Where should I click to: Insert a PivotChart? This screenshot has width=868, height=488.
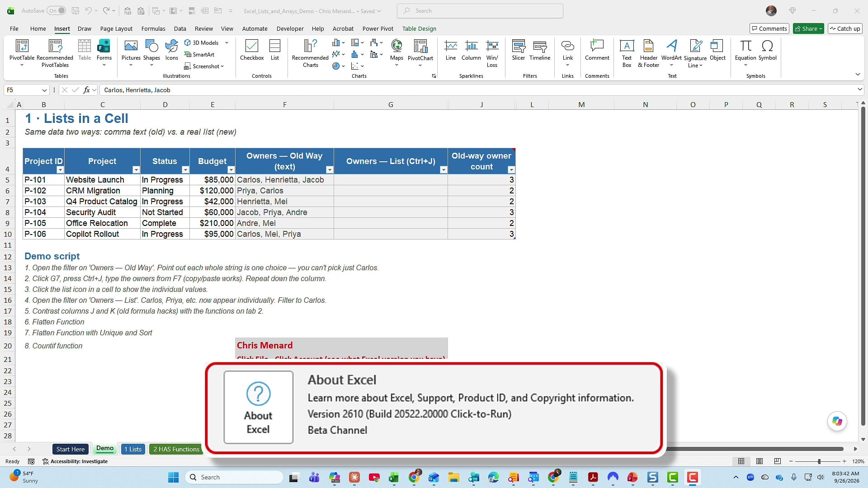pyautogui.click(x=420, y=53)
